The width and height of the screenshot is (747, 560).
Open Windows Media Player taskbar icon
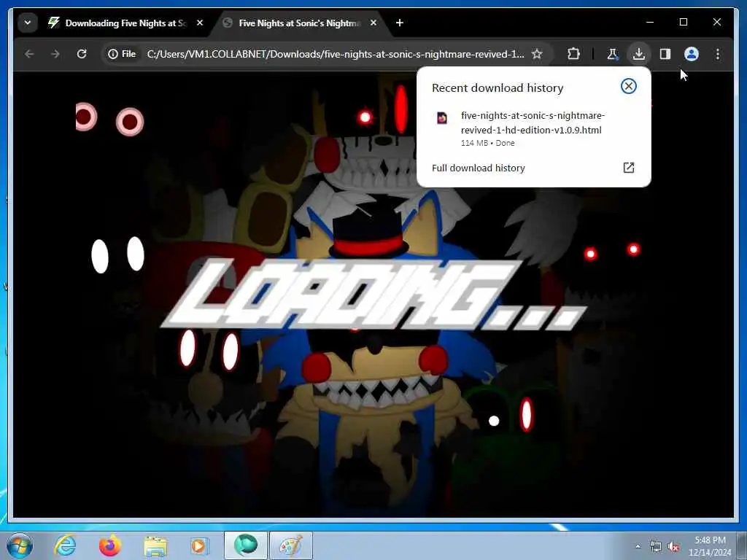(x=199, y=545)
